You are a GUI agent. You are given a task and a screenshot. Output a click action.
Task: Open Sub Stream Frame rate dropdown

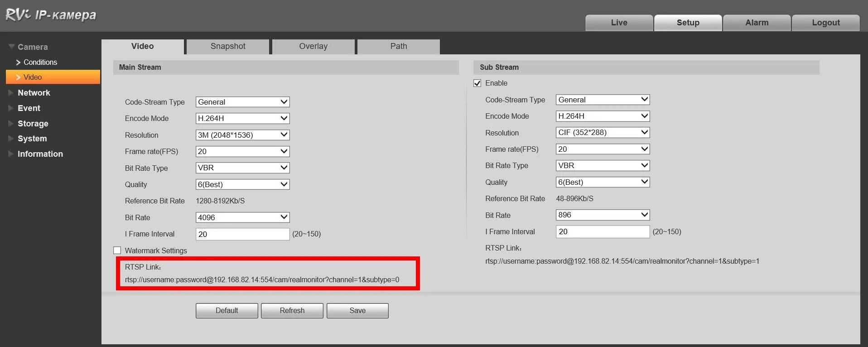(x=603, y=149)
